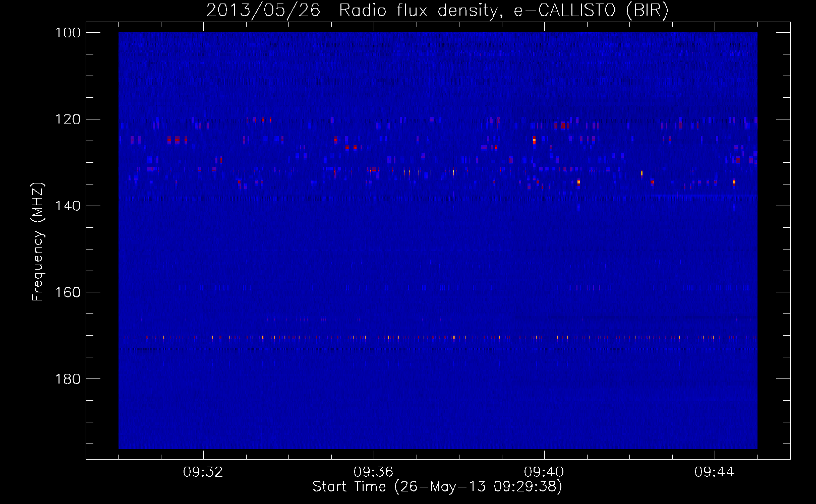Click the 09:44 time tick label
Screen dimensions: 816x504
715,472
